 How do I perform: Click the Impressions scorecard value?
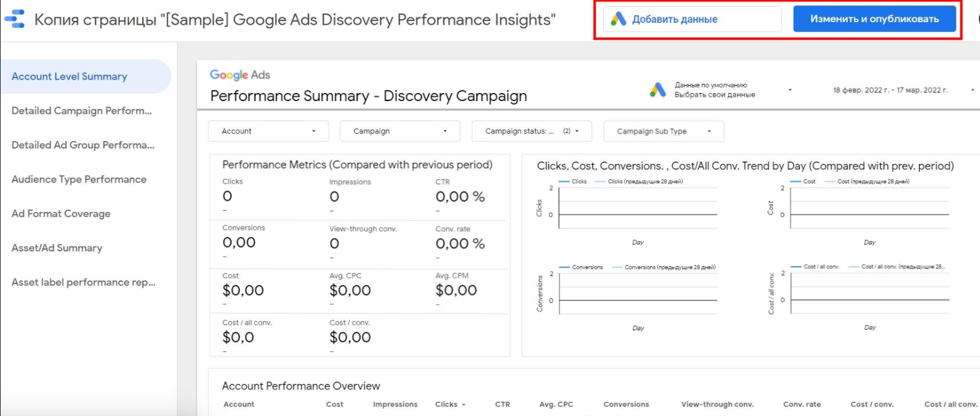click(x=334, y=197)
